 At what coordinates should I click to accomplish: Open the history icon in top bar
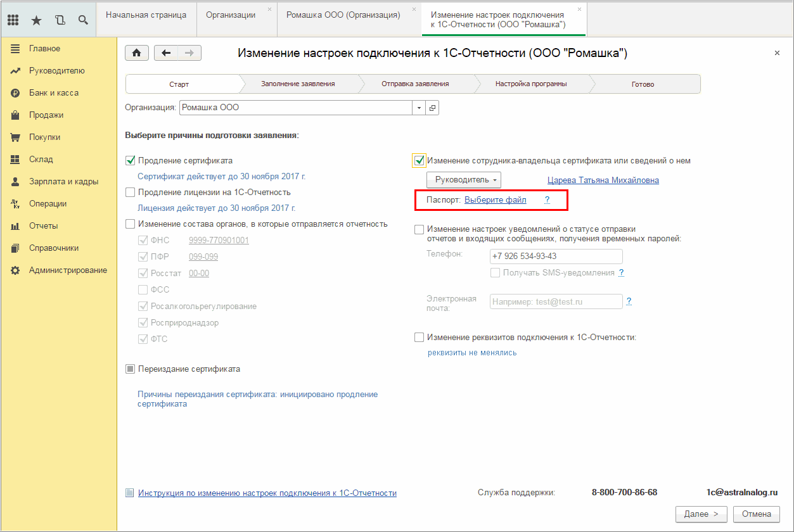pyautogui.click(x=60, y=20)
